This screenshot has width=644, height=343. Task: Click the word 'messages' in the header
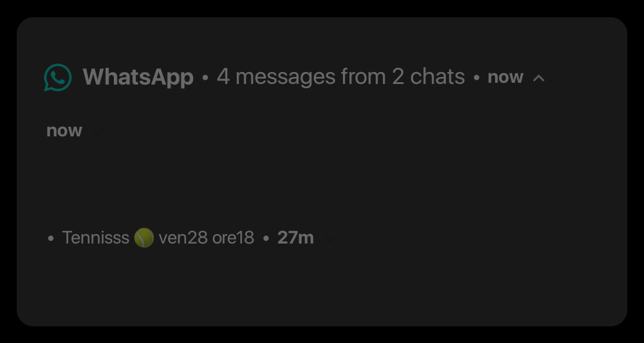click(x=285, y=77)
